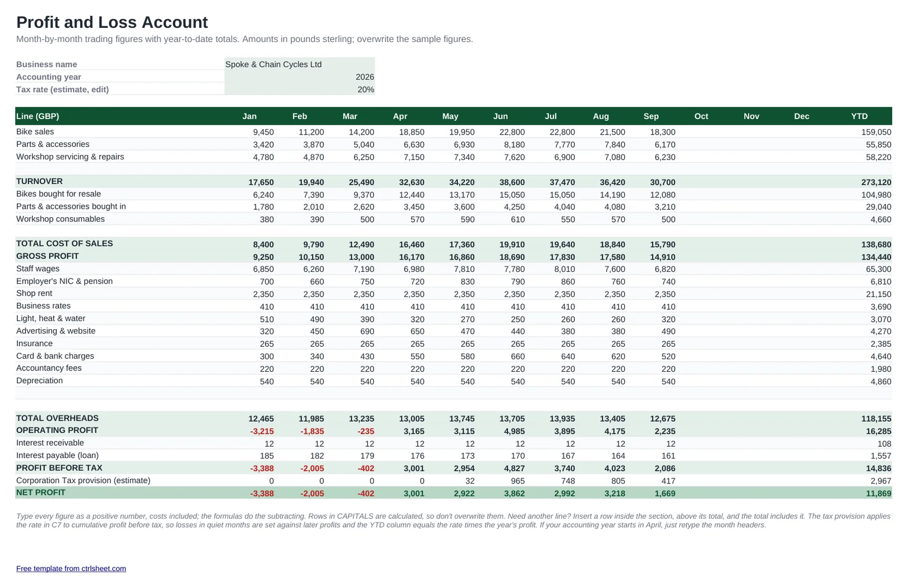Select the TURNOVER row label
The height and width of the screenshot is (588, 908).
tap(39, 181)
